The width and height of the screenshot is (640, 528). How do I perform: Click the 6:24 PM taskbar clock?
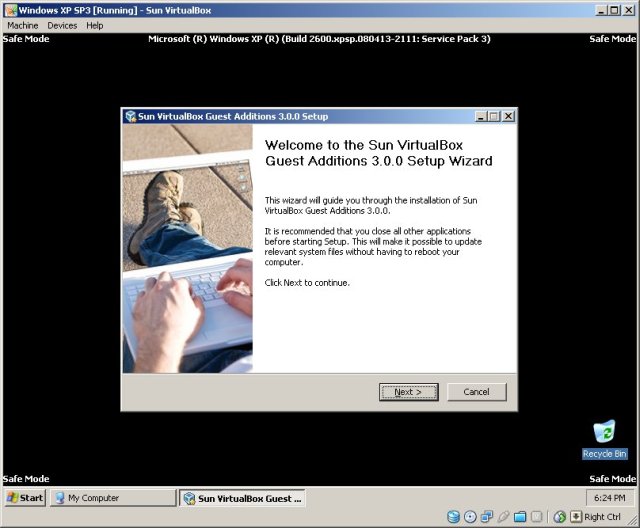(610, 498)
